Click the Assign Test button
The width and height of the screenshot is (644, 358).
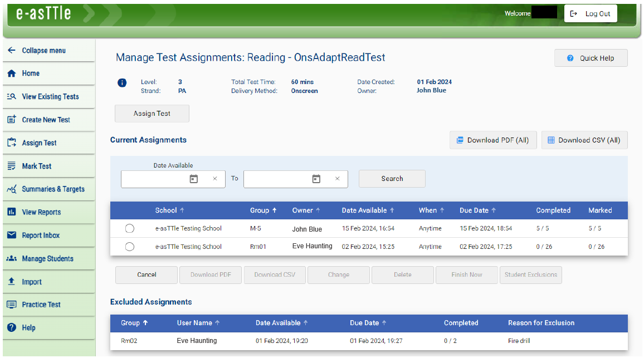[152, 113]
